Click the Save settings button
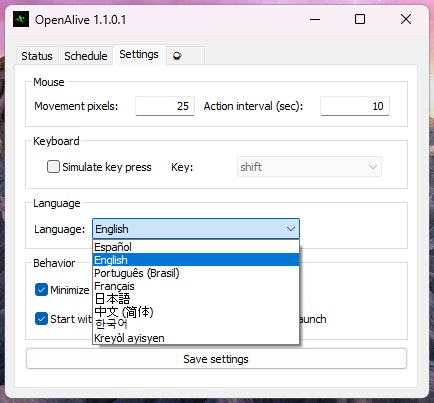This screenshot has width=434, height=403. pyautogui.click(x=216, y=359)
